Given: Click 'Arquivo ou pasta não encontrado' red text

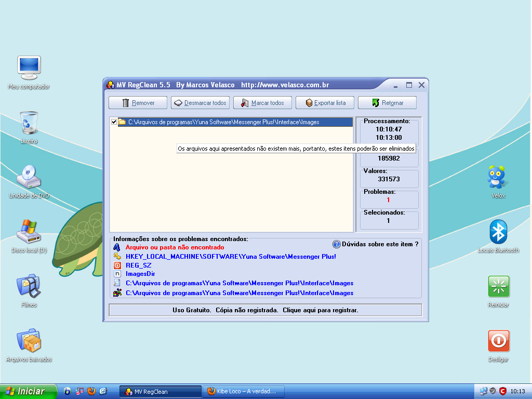Looking at the screenshot, I should pyautogui.click(x=175, y=247).
